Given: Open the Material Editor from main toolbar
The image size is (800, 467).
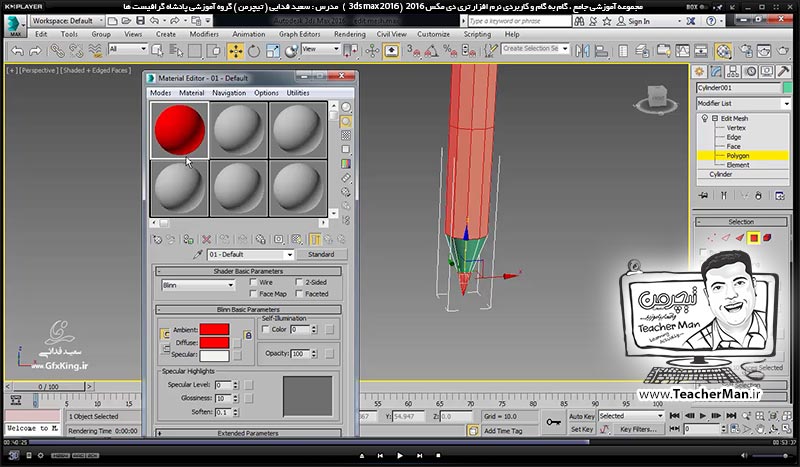Looking at the screenshot, I should point(723,51).
